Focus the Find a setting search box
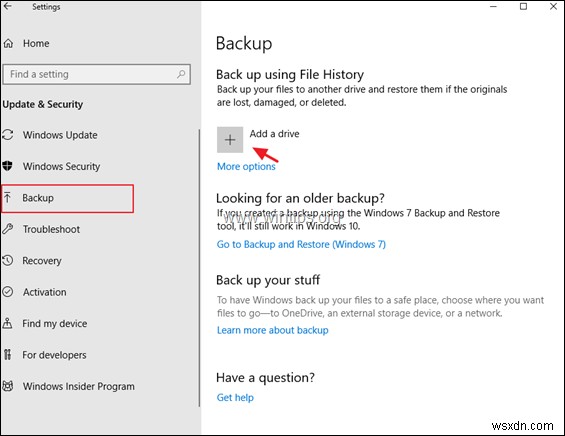Screen dimensions: 565x436 (97, 74)
